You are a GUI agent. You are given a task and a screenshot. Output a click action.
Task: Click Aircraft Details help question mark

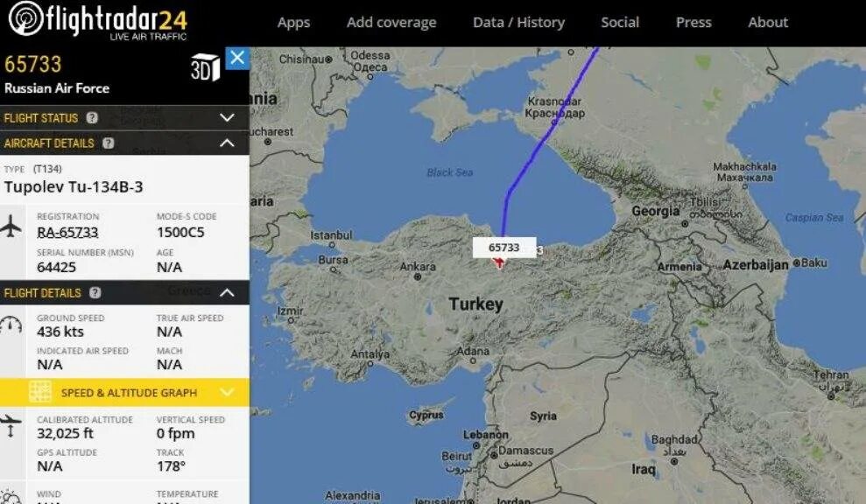(109, 143)
